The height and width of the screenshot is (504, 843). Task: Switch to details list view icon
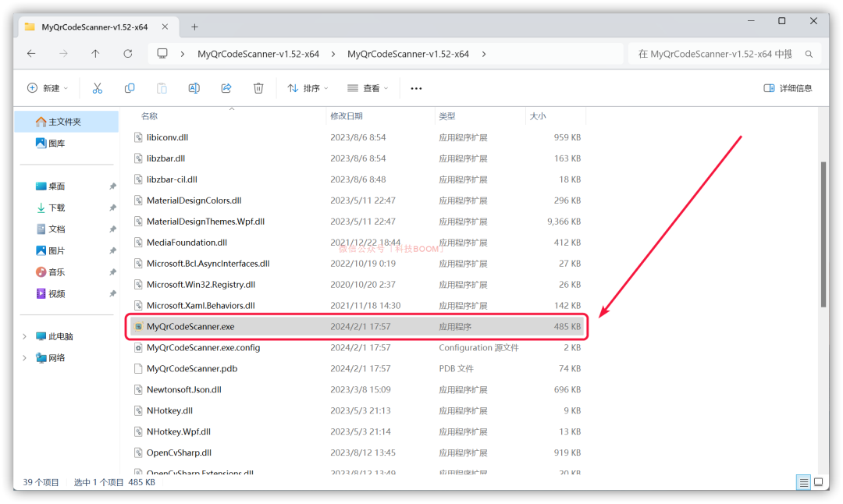(x=804, y=482)
